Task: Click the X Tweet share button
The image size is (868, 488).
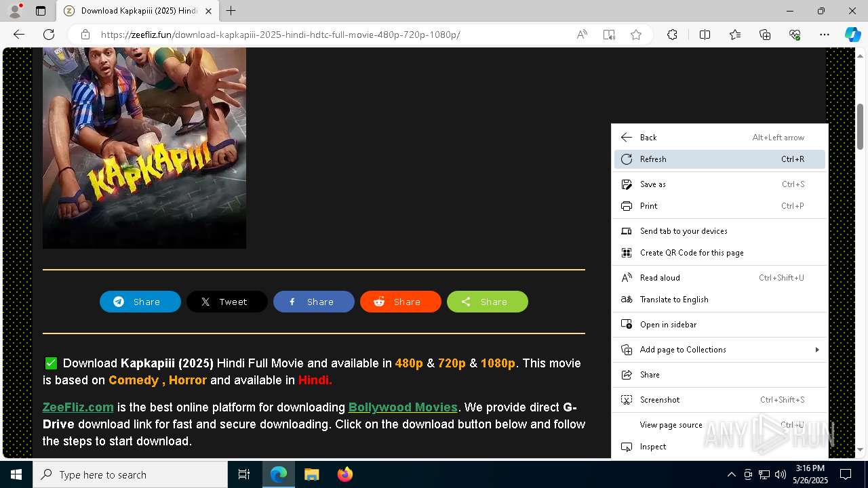Action: pyautogui.click(x=227, y=302)
